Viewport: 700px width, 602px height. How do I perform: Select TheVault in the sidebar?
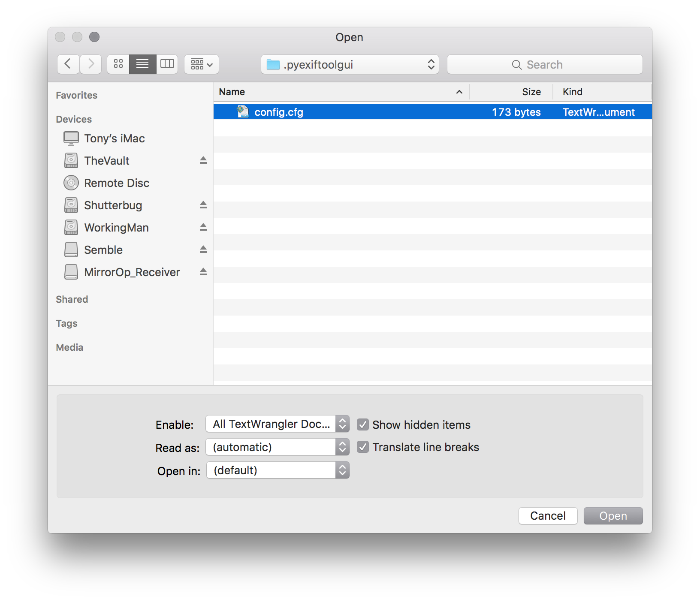tap(130, 161)
